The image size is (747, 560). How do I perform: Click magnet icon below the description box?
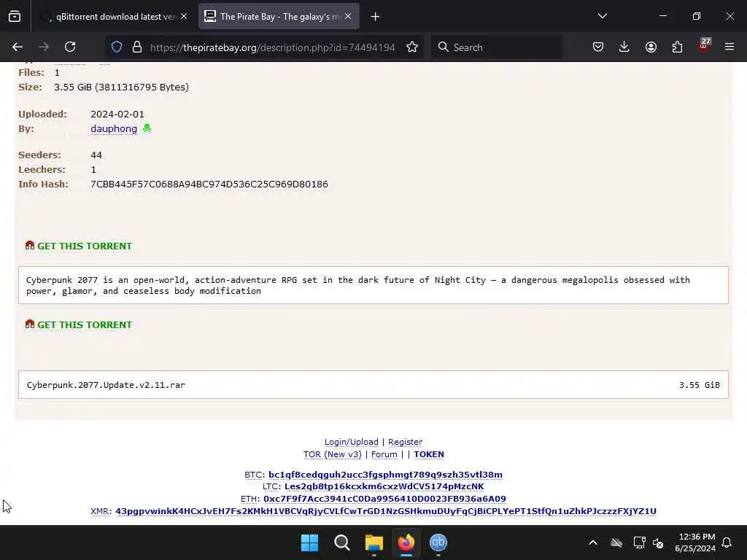30,324
